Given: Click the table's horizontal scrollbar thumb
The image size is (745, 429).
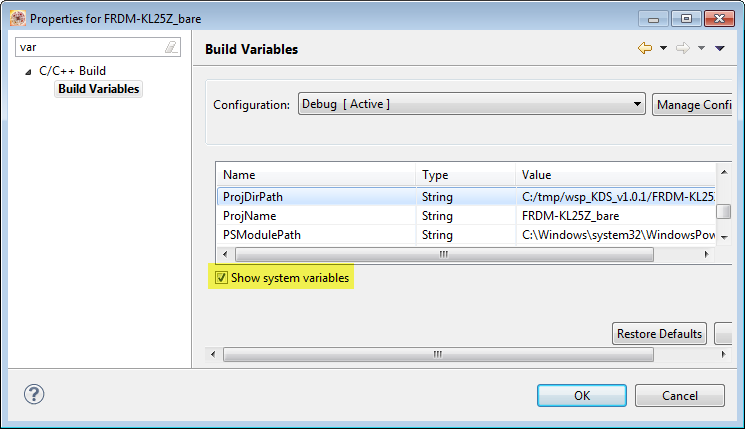Looking at the screenshot, I should 443,255.
